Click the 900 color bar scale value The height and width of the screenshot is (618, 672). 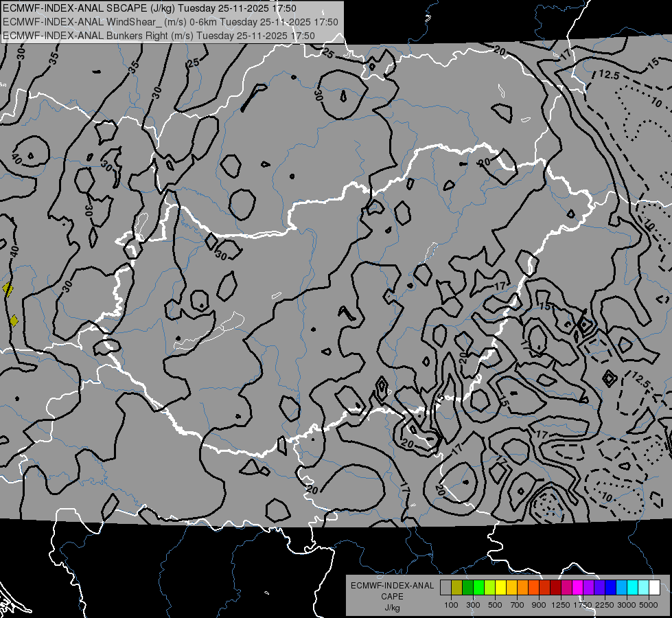[x=539, y=605]
